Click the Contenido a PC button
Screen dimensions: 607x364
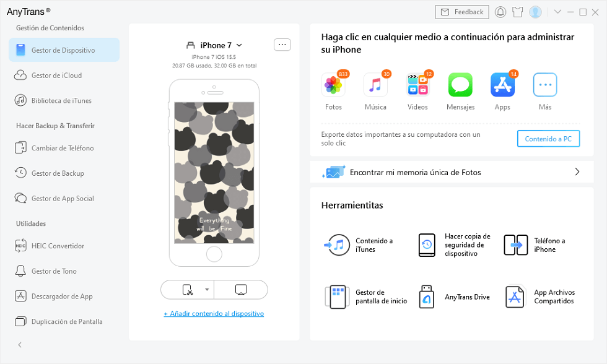point(548,139)
